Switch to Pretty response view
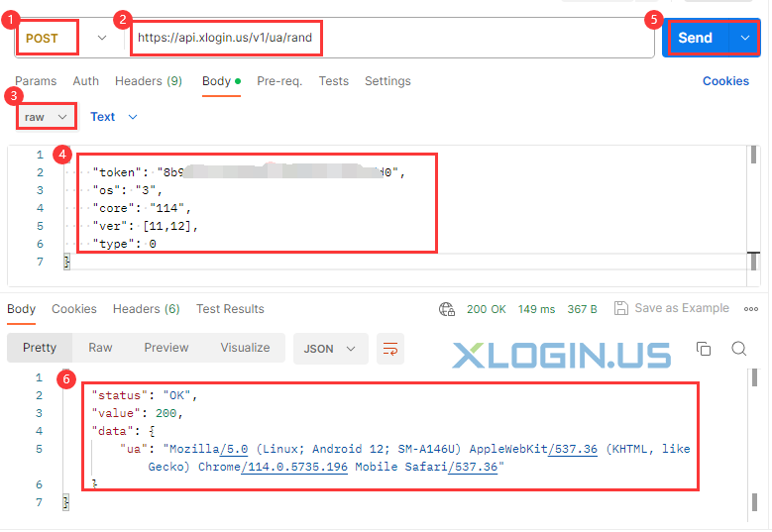The image size is (772, 532). click(x=40, y=348)
